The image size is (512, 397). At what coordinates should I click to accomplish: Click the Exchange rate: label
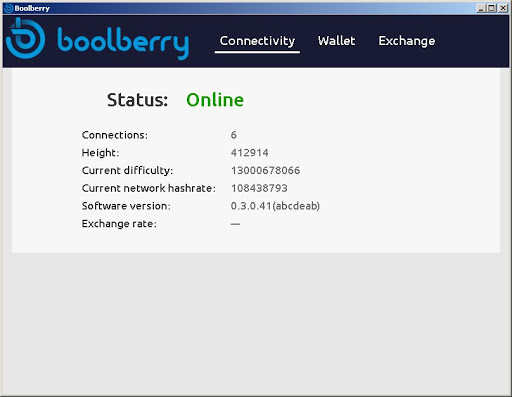coord(119,223)
